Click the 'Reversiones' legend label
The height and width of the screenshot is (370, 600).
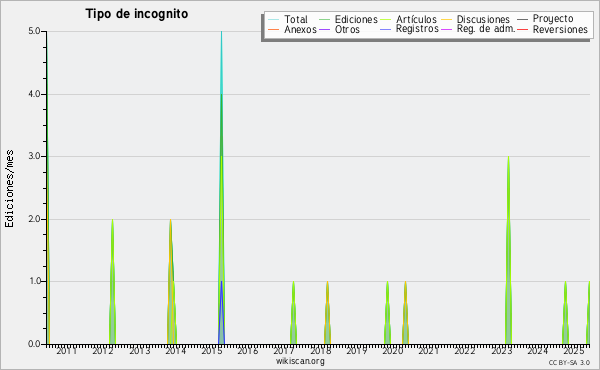560,29
